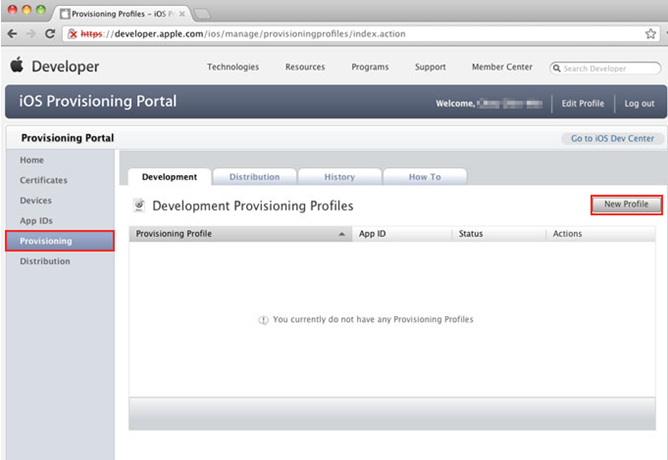Click the Apple logo in header
Screen dimensions: 668x460
[x=17, y=65]
